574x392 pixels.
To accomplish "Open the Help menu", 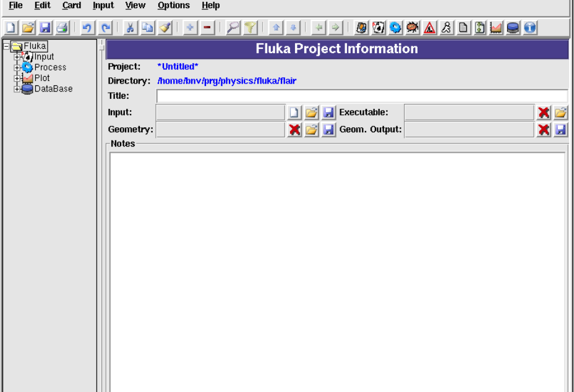I will (x=210, y=6).
